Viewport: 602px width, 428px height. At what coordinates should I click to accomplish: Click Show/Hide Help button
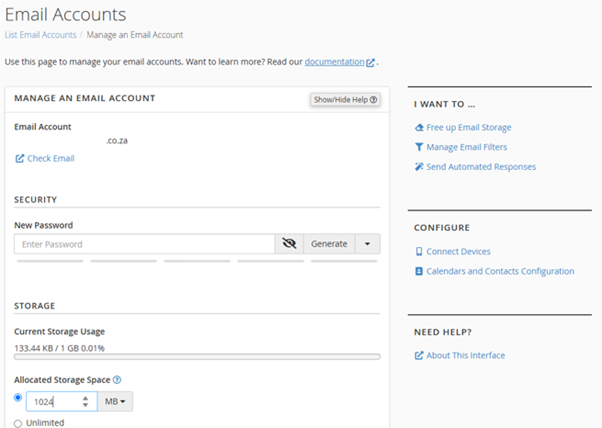point(345,100)
